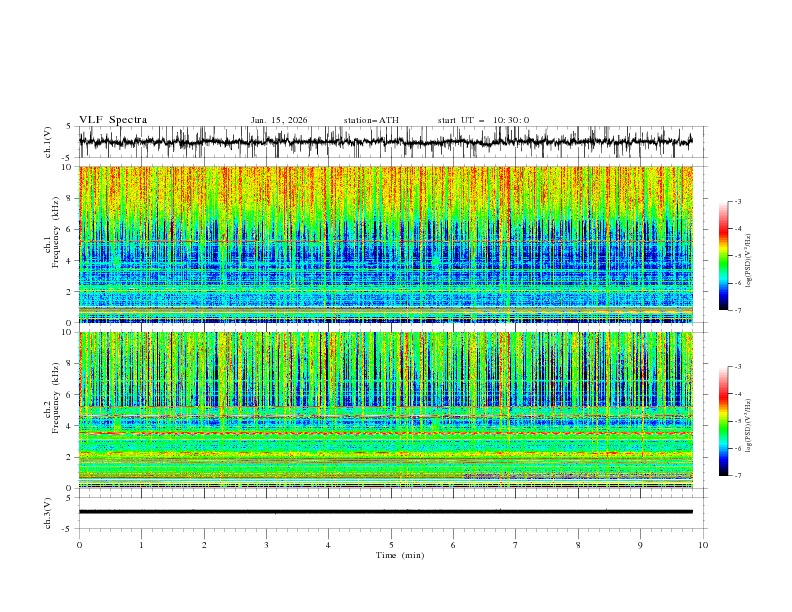The height and width of the screenshot is (612, 792).
Task: Click the '-3' value on upper colorbar
Action: pyautogui.click(x=738, y=201)
